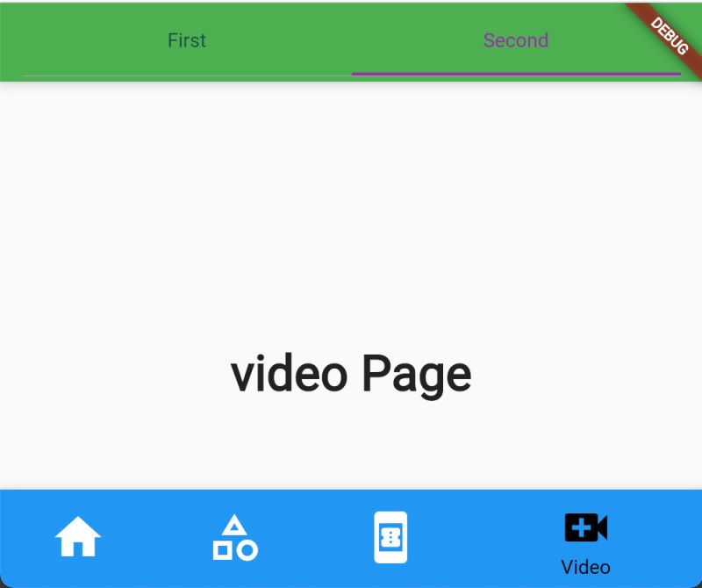Click the "video Page" heading text
This screenshot has height=588, width=702.
click(351, 374)
